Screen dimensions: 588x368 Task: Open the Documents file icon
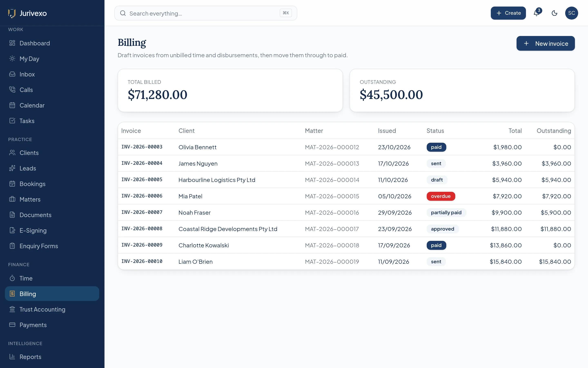12,215
